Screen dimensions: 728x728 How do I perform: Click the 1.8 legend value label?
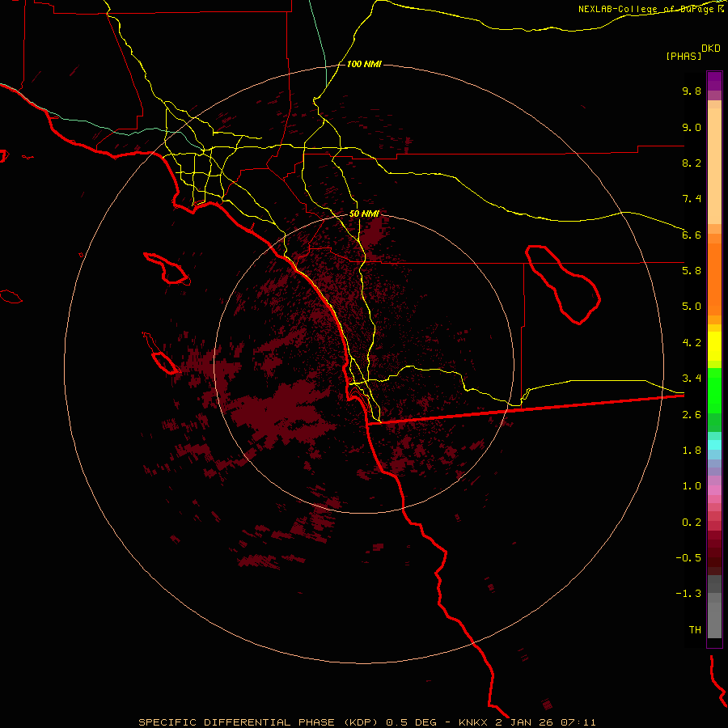692,451
